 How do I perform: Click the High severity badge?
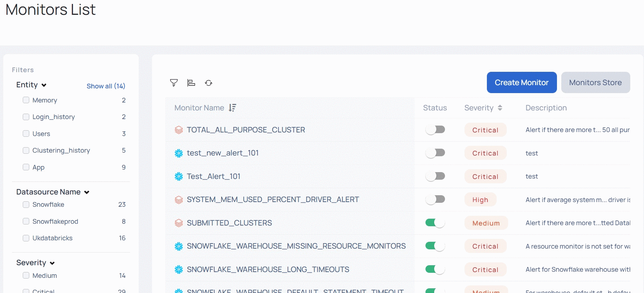(x=480, y=200)
